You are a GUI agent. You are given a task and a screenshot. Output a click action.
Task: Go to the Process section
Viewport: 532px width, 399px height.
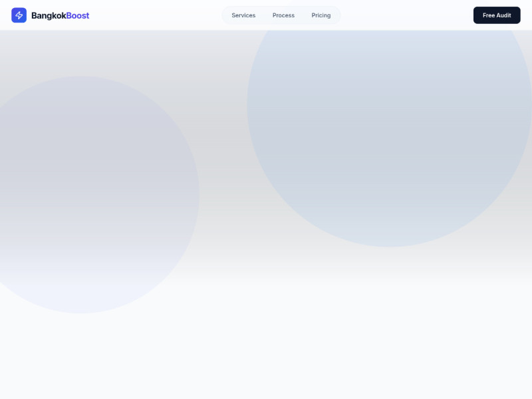point(283,15)
